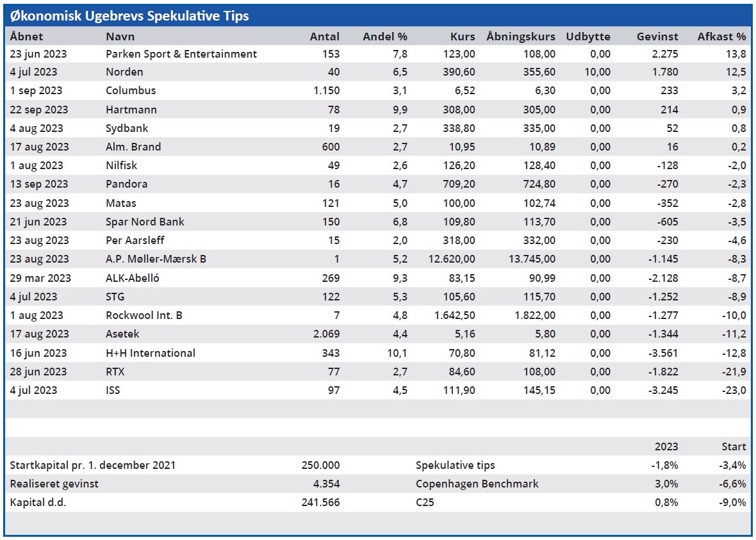Select the Åbningskurs column header

tap(521, 37)
